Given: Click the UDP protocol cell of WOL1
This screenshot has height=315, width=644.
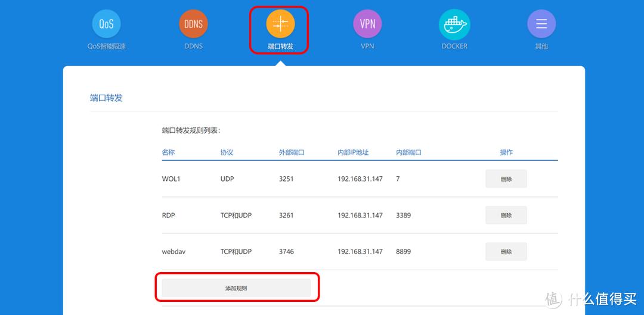Looking at the screenshot, I should click(227, 179).
